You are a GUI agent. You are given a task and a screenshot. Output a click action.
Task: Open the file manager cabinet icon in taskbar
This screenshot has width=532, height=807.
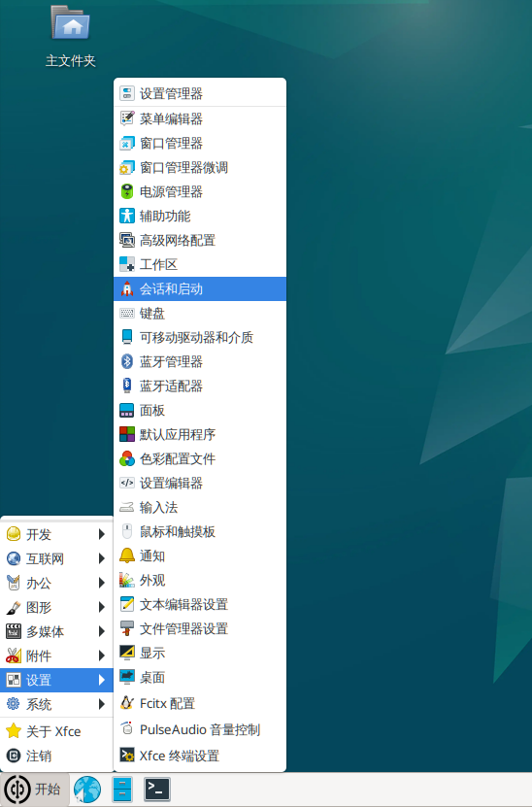pyautogui.click(x=122, y=789)
